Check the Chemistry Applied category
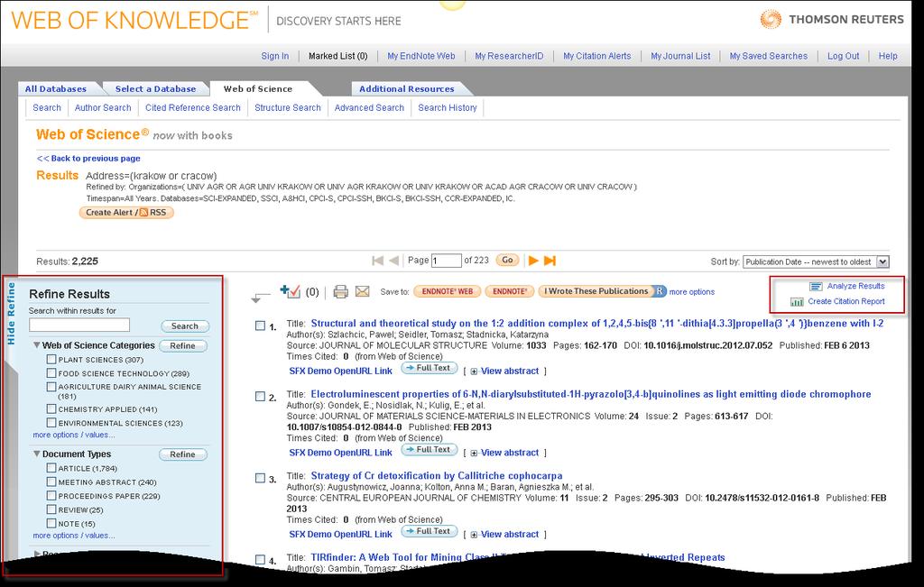The width and height of the screenshot is (924, 587). [x=51, y=408]
